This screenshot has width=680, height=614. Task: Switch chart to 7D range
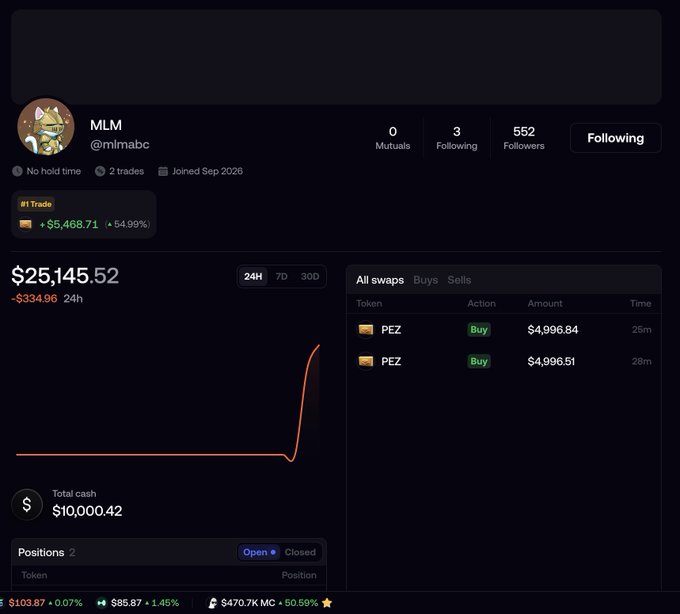(x=281, y=277)
